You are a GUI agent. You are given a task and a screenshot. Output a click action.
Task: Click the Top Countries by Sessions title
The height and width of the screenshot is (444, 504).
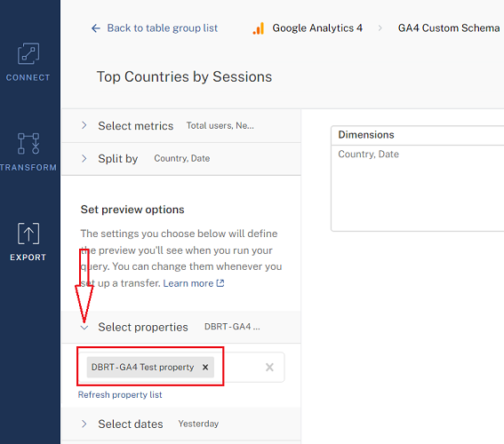(184, 77)
